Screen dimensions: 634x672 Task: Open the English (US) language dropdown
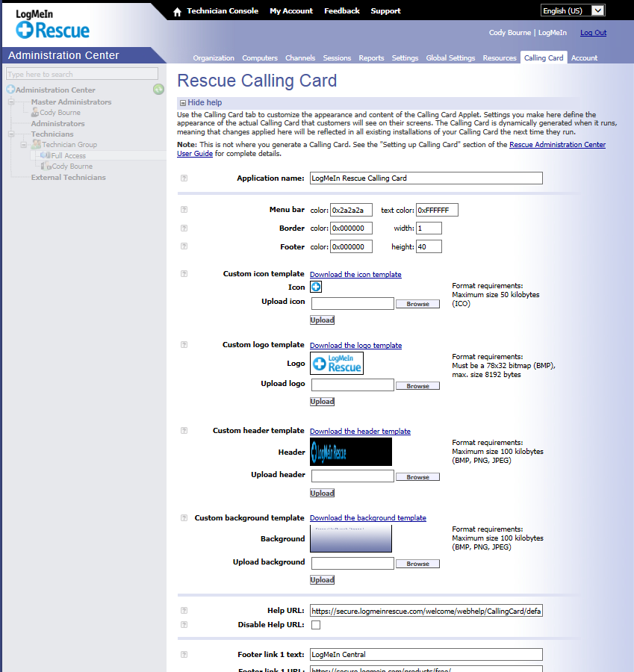click(573, 10)
